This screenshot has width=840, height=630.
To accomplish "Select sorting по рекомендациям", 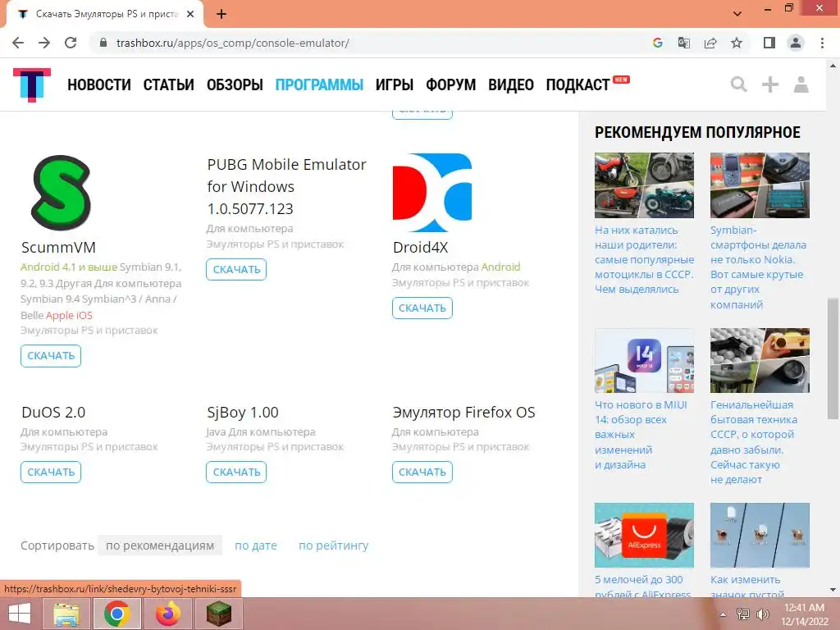I will pyautogui.click(x=160, y=546).
